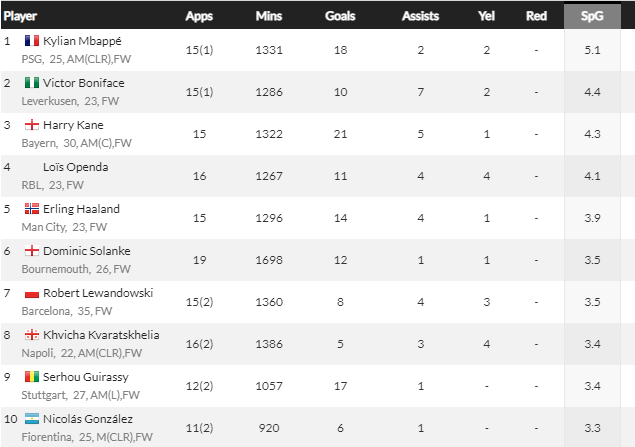Open Kylian Mbappé player page
The height and width of the screenshot is (447, 635).
coord(81,42)
